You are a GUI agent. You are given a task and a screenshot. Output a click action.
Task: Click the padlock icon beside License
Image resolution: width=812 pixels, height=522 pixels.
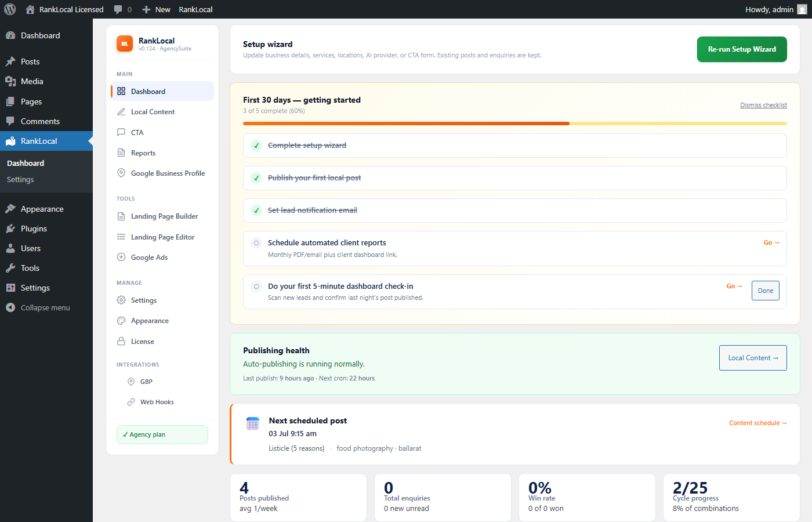click(x=121, y=341)
